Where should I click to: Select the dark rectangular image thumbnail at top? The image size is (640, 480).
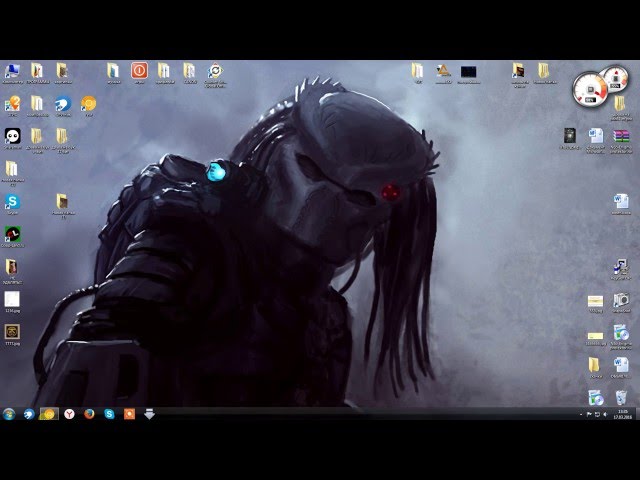coord(468,72)
